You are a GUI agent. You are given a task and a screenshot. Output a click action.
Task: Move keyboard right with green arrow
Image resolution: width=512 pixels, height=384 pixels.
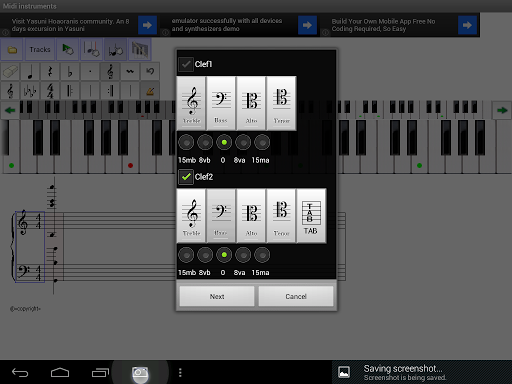502,110
